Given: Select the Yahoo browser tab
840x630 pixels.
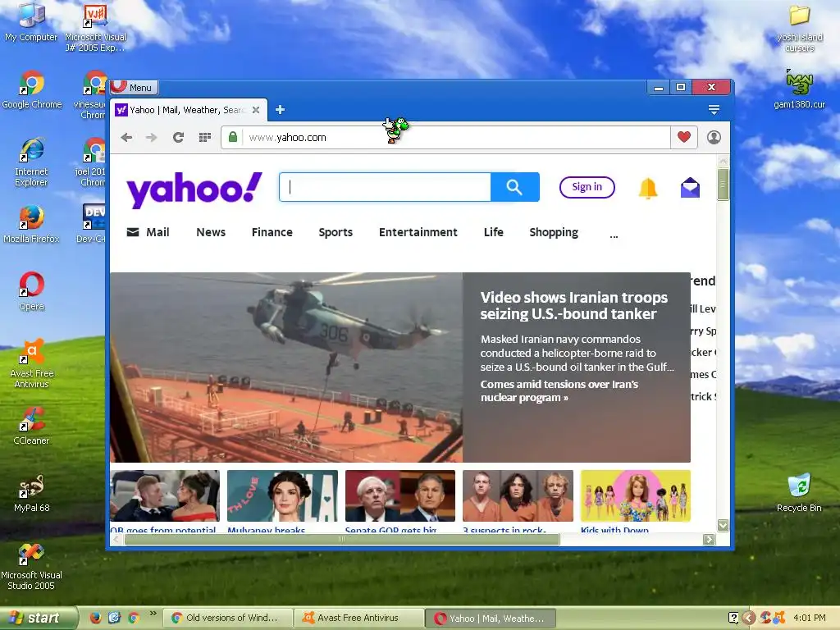Looking at the screenshot, I should (189, 110).
